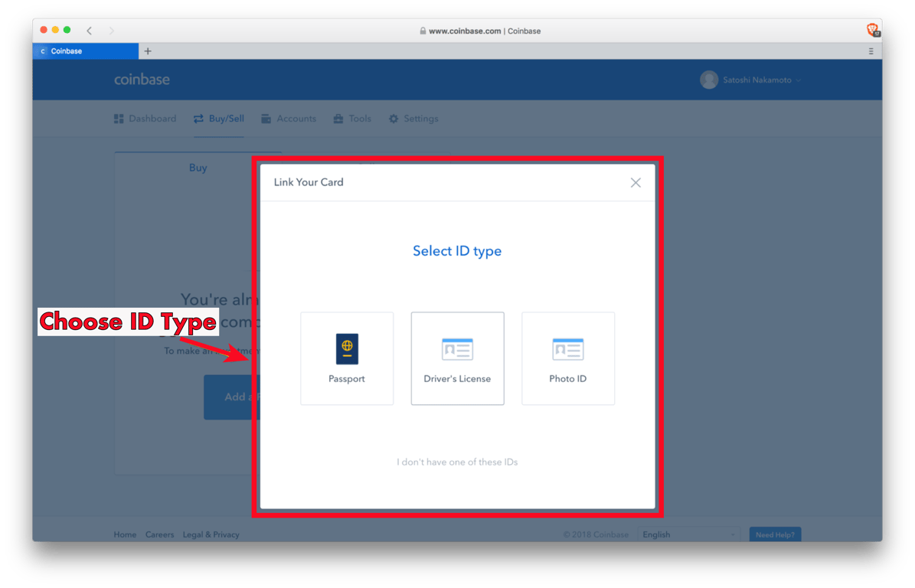This screenshot has width=915, height=588.
Task: Open the English language selector
Action: (688, 534)
